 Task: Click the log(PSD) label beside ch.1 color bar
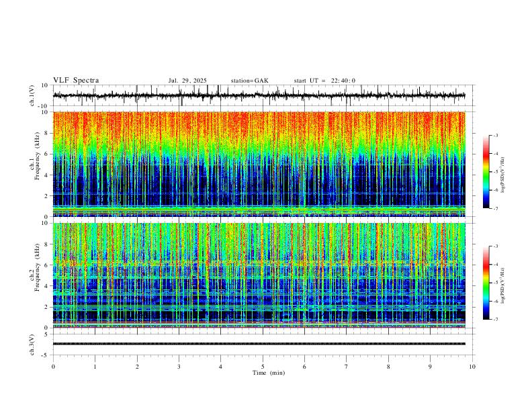(x=503, y=175)
